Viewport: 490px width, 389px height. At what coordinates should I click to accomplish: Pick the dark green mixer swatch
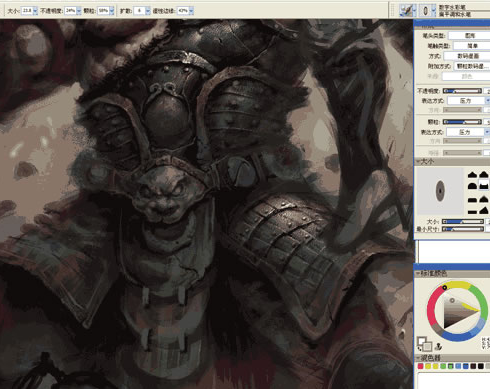[x=451, y=366]
